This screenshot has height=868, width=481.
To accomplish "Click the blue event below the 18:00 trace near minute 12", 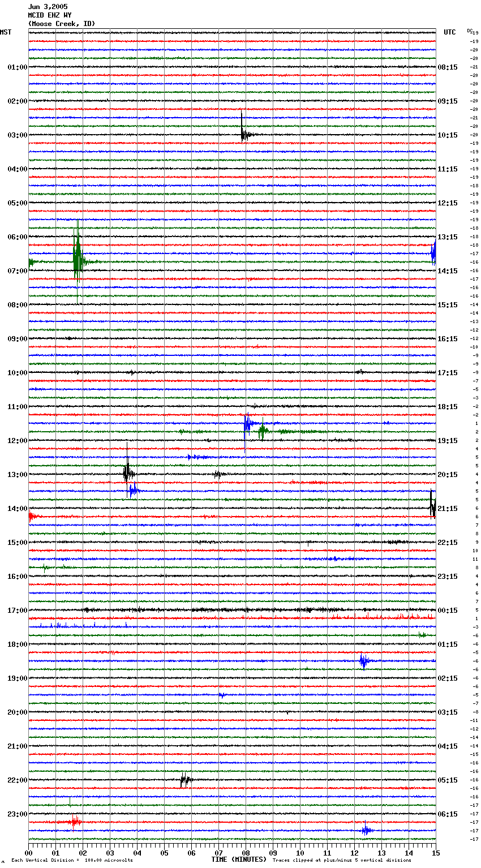I will coord(364,660).
